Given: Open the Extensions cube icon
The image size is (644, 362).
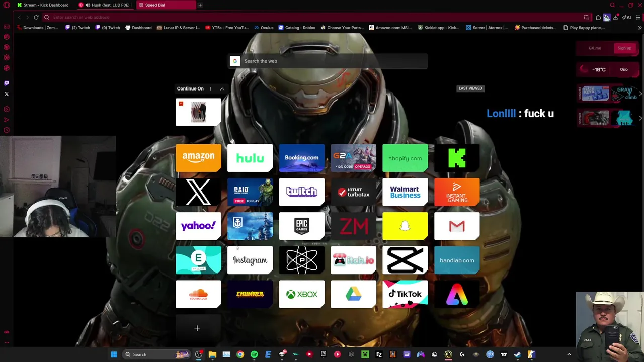Looking at the screenshot, I should click(598, 17).
